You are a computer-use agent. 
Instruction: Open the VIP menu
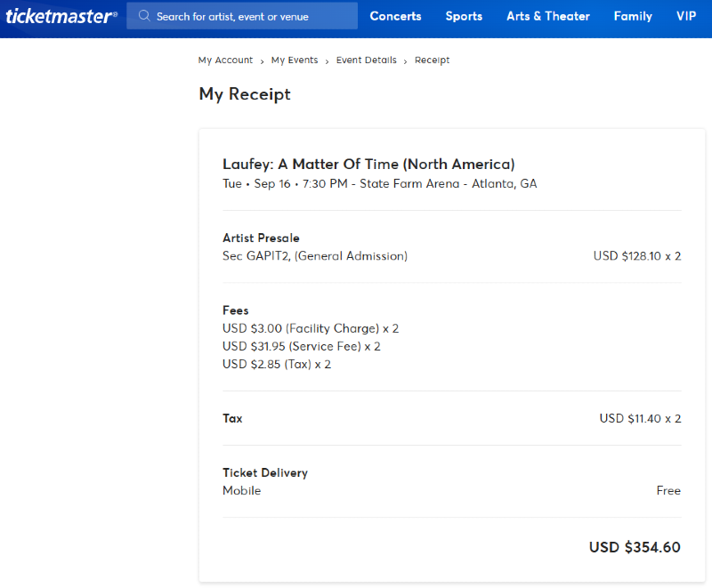[685, 16]
